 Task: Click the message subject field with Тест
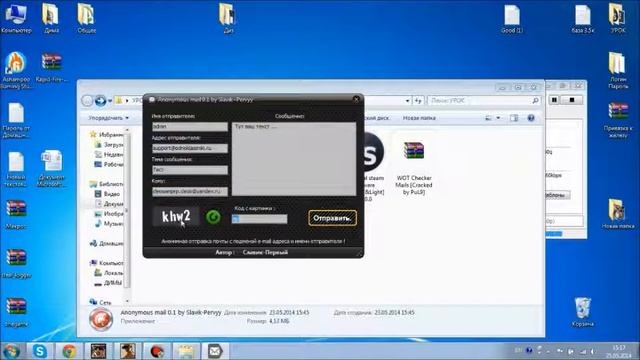(x=190, y=170)
